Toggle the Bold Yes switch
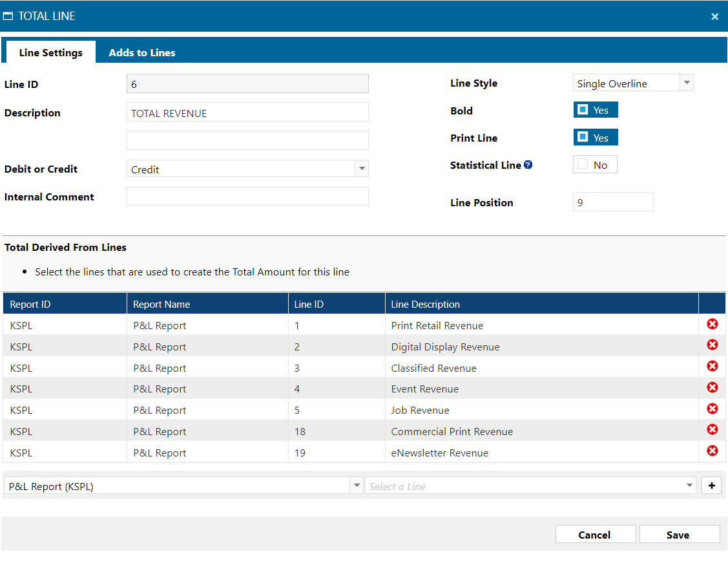The height and width of the screenshot is (567, 728). click(x=595, y=110)
